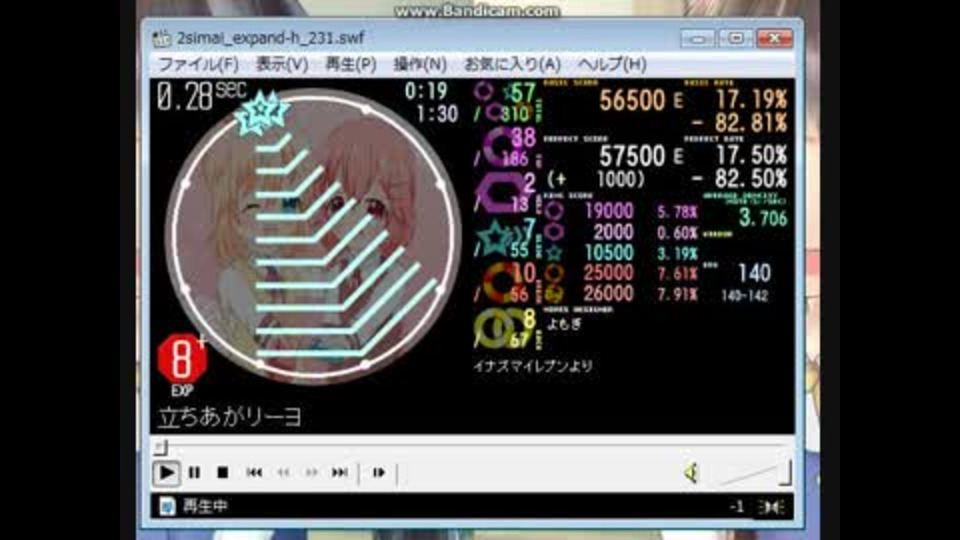Click the notes designer name よもぎ

point(564,324)
